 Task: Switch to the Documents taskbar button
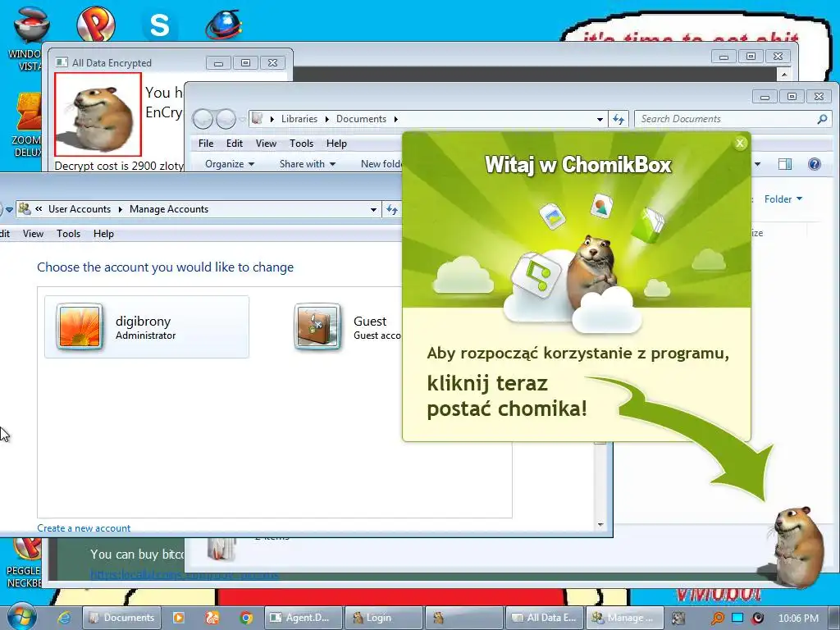[x=122, y=618]
